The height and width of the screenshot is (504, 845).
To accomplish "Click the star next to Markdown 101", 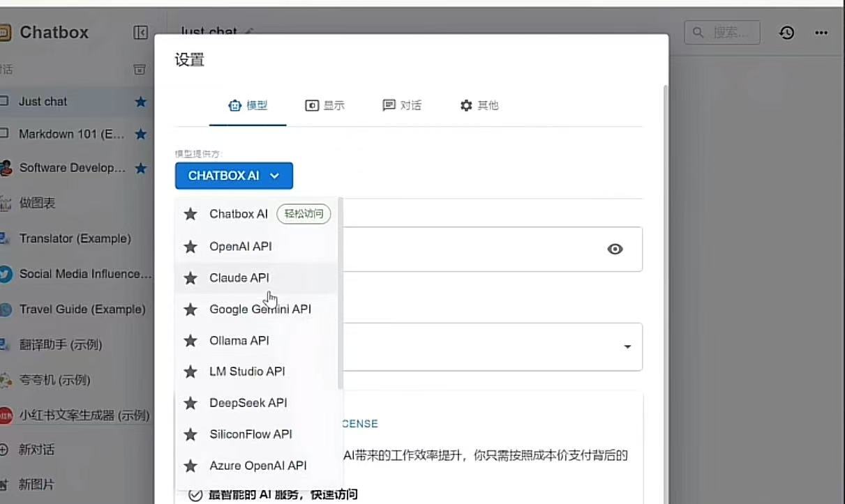I will coord(140,134).
